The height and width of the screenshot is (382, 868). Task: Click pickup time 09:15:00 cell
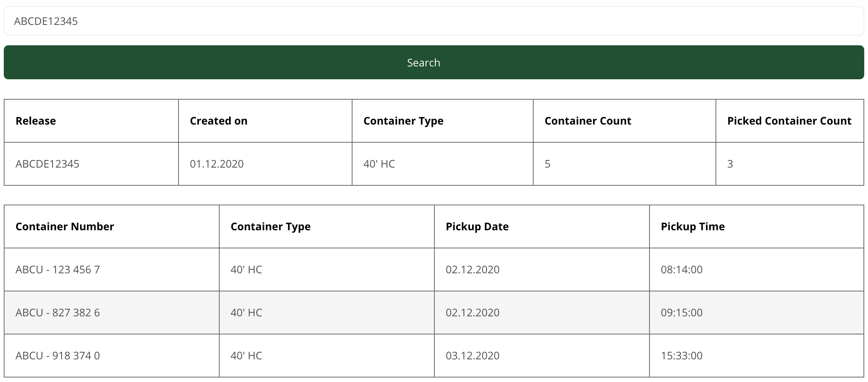756,313
